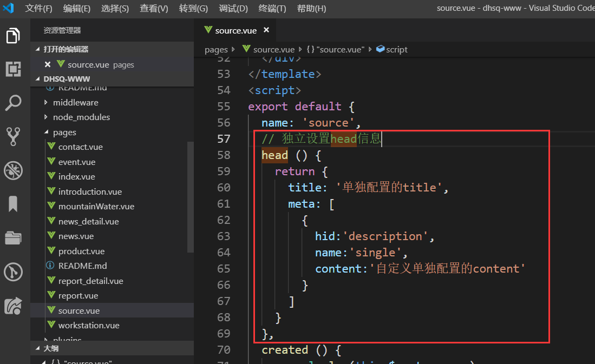This screenshot has height=364, width=595.
Task: Click the title: '单独配置的title' code line
Action: coord(368,188)
